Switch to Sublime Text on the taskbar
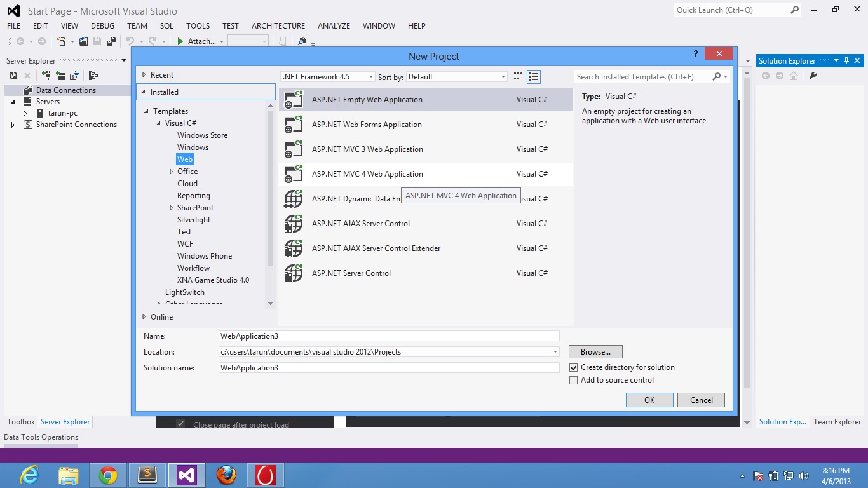The height and width of the screenshot is (488, 868). pyautogui.click(x=147, y=475)
